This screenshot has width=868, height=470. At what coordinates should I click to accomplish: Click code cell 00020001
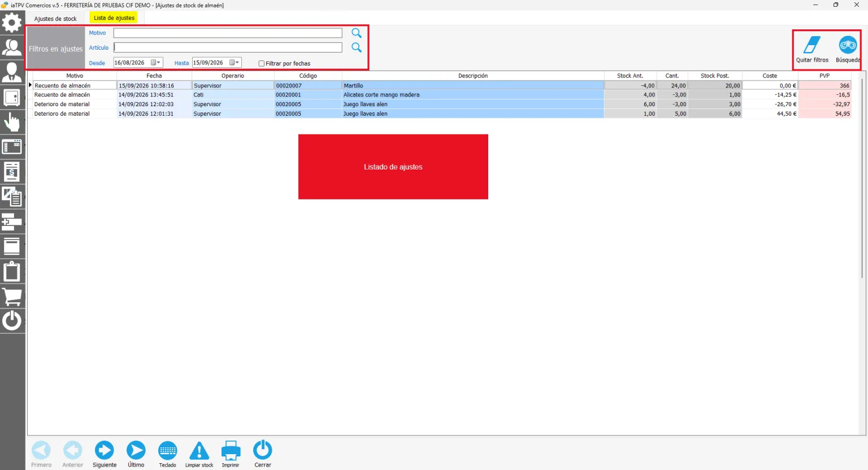308,95
